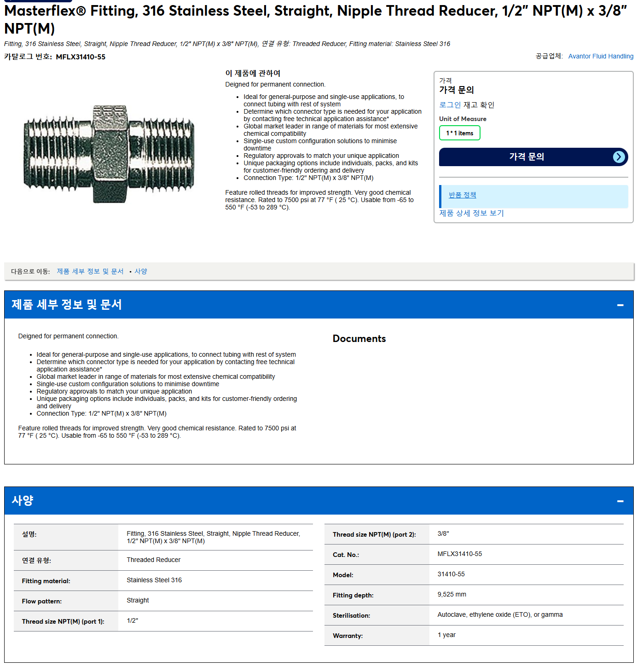Image resolution: width=637 pixels, height=672 pixels.
Task: Open the 반품 정책 link
Action: [462, 195]
